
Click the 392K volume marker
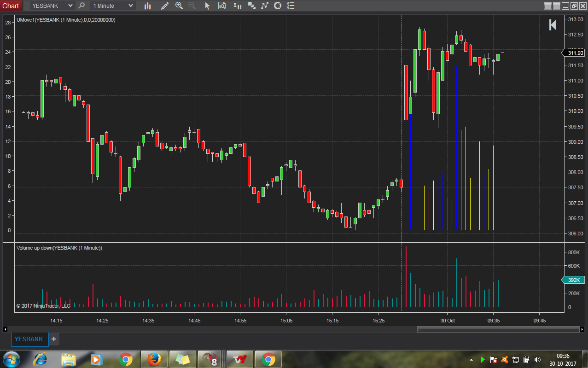tap(574, 280)
